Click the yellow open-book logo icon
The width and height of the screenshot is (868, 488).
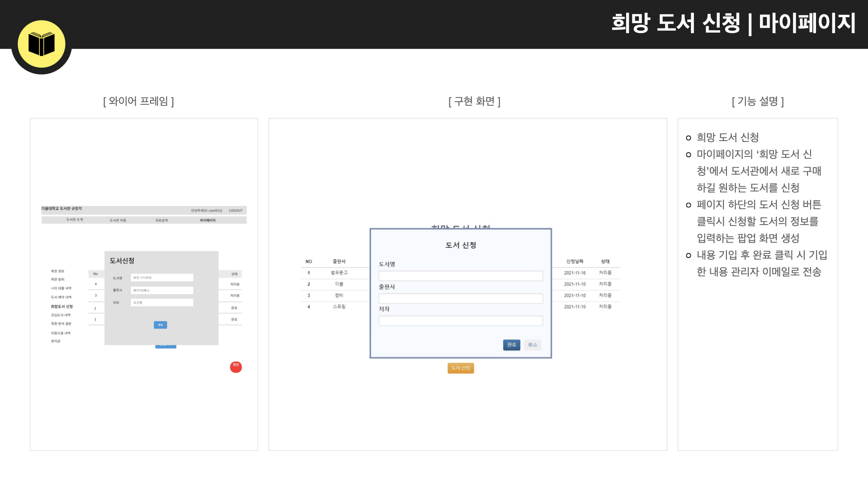tap(42, 44)
